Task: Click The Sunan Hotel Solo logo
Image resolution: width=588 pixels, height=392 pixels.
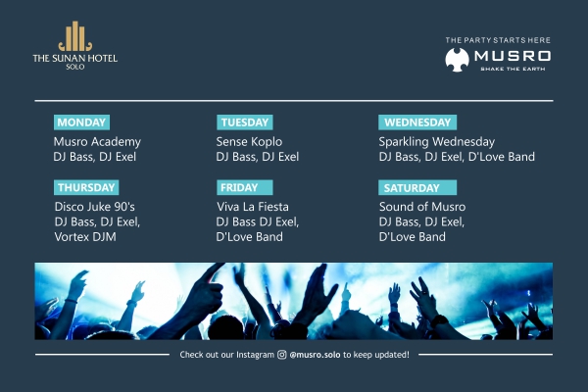Action: click(x=74, y=45)
